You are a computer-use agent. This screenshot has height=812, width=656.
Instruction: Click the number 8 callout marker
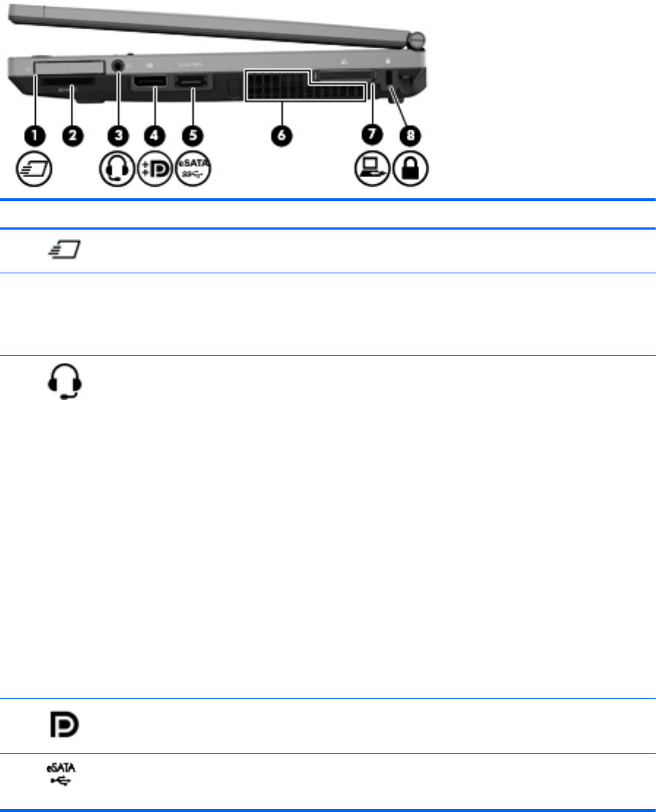[x=410, y=136]
